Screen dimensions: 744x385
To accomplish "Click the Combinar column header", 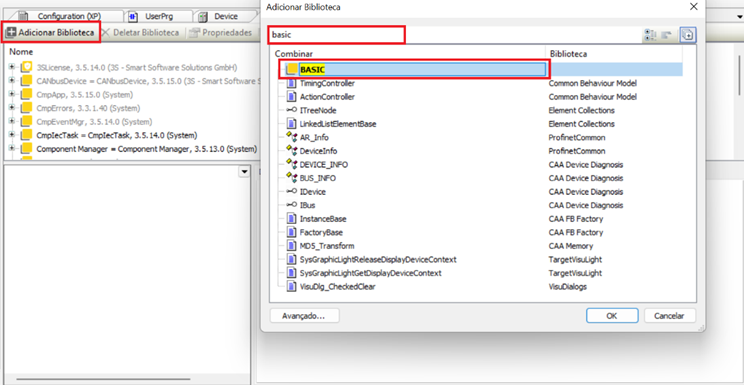I will [x=294, y=54].
